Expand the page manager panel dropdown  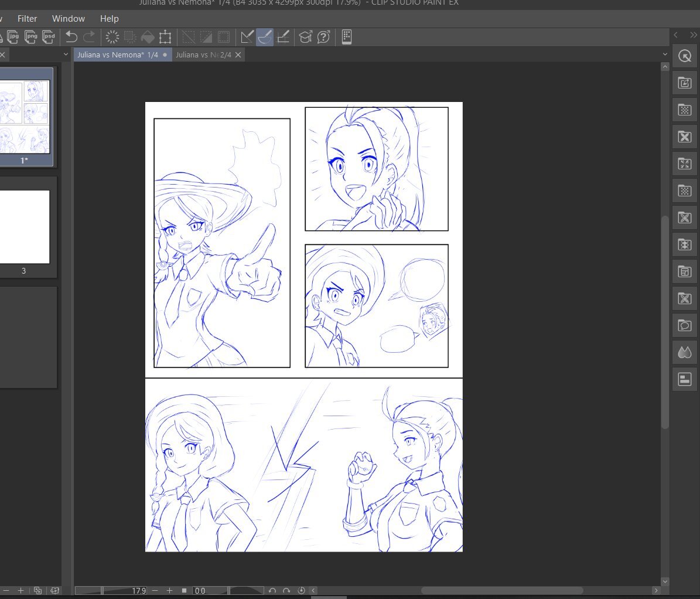(x=66, y=55)
